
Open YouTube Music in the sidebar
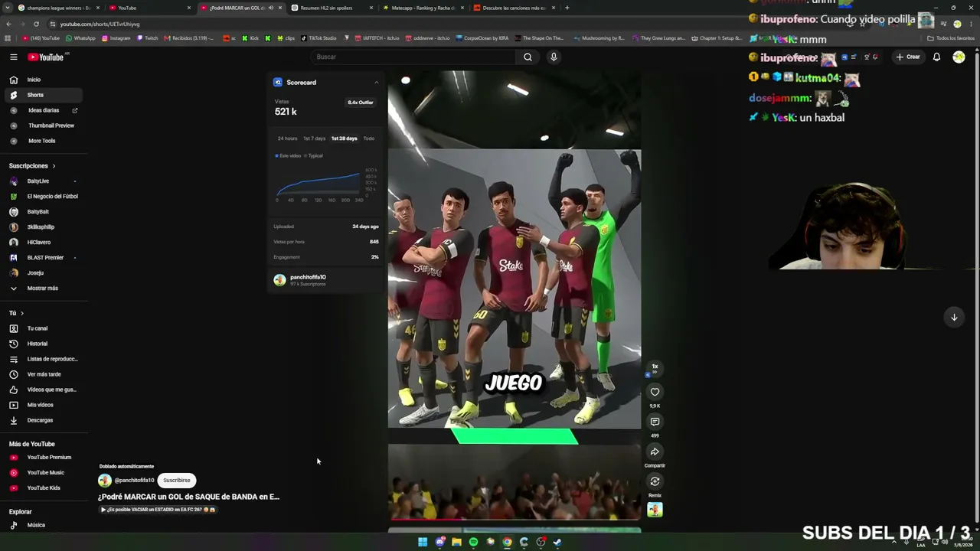tap(43, 473)
